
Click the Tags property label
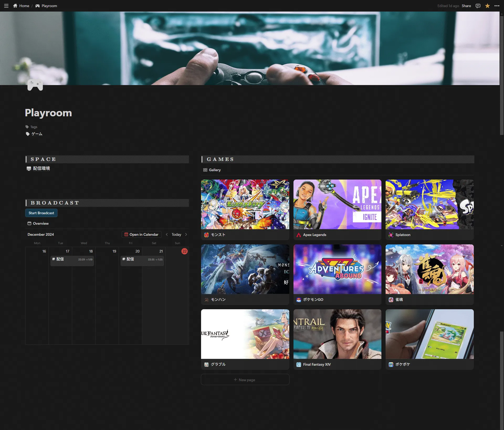coord(34,127)
